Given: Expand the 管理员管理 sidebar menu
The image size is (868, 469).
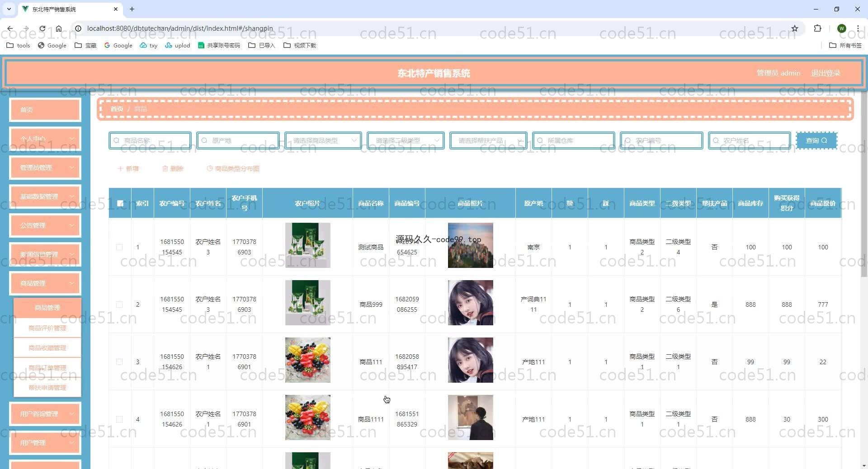Looking at the screenshot, I should pos(45,168).
